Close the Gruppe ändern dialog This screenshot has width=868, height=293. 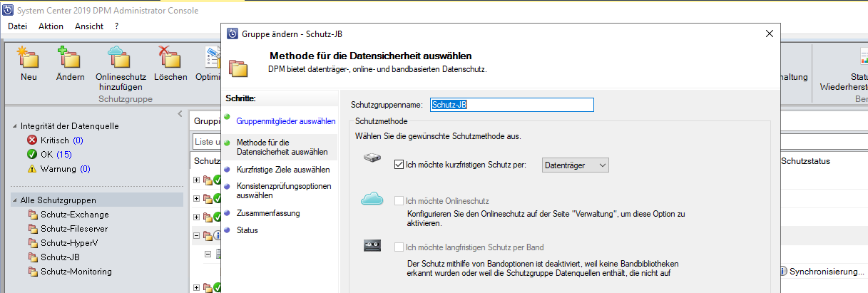(769, 34)
